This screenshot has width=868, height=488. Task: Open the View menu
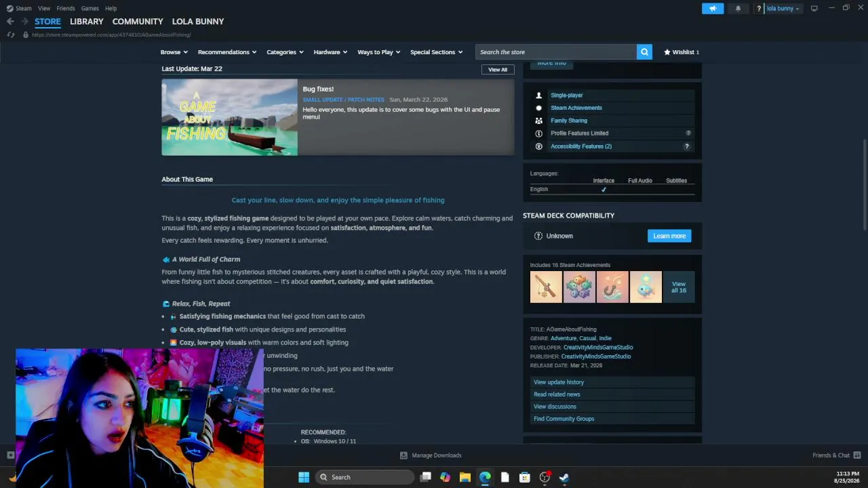[x=44, y=8]
